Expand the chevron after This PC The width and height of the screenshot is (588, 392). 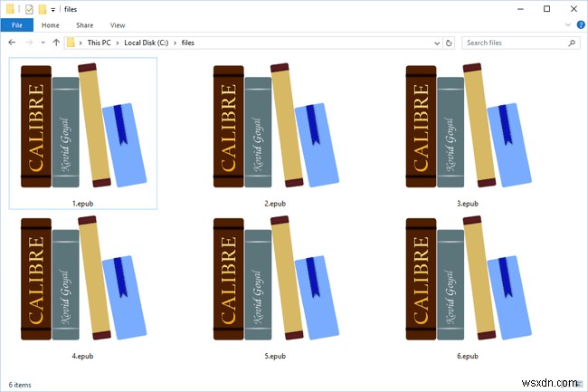pos(118,43)
